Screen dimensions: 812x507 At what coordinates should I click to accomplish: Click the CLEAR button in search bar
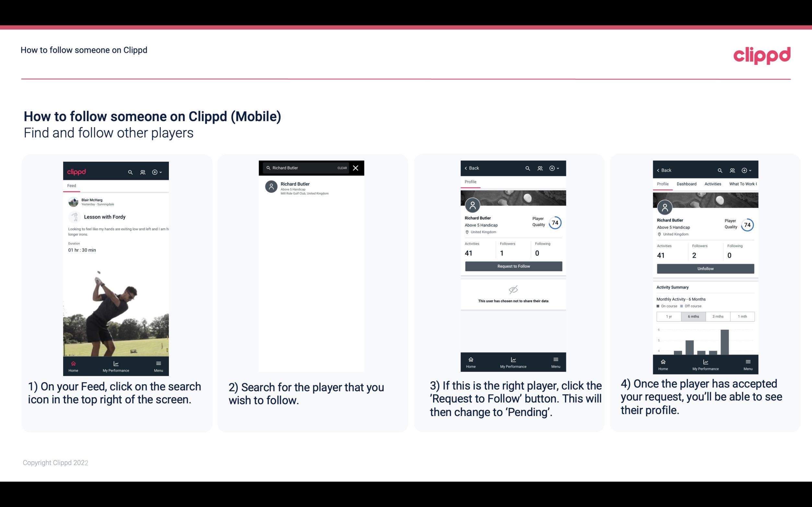tap(342, 168)
